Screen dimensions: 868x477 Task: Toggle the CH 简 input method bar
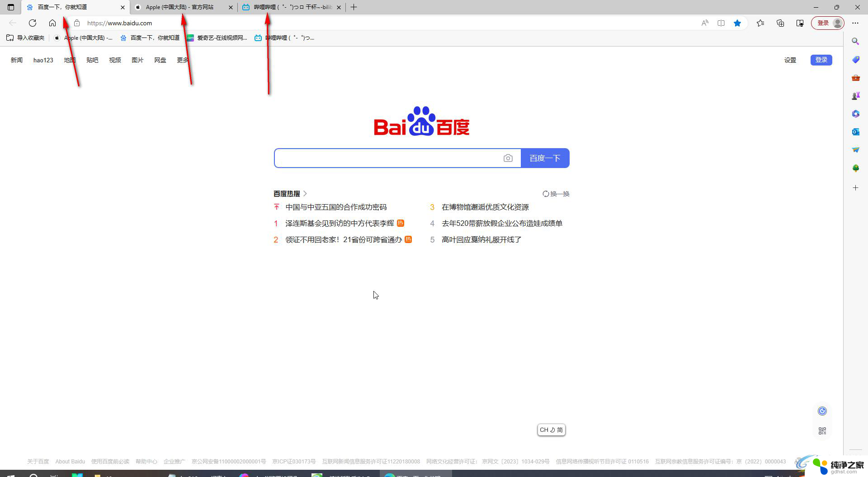551,430
